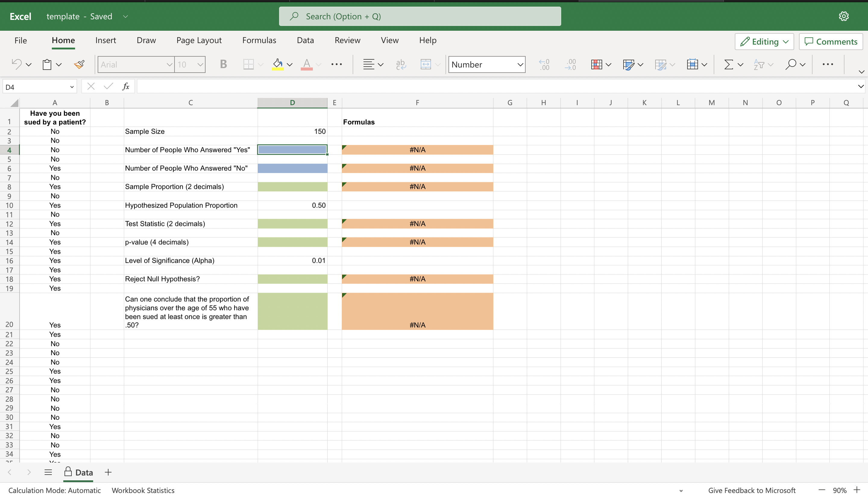Click the Undo arrow icon

pyautogui.click(x=16, y=64)
